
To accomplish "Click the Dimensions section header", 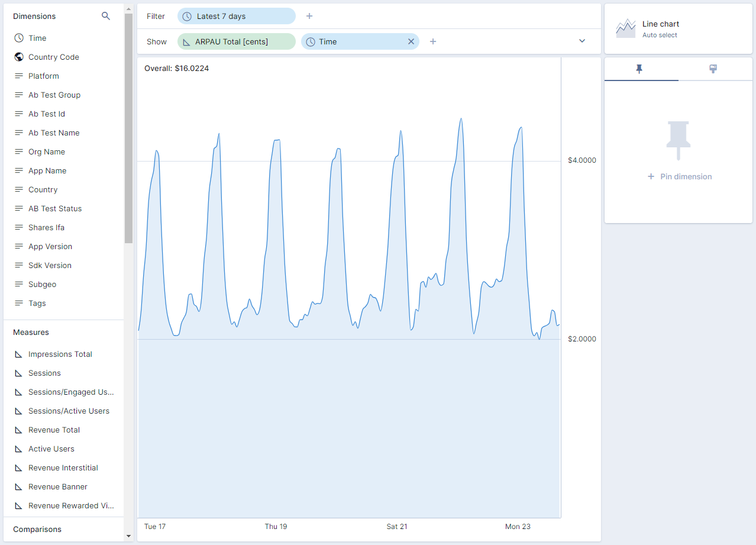I will pyautogui.click(x=34, y=16).
